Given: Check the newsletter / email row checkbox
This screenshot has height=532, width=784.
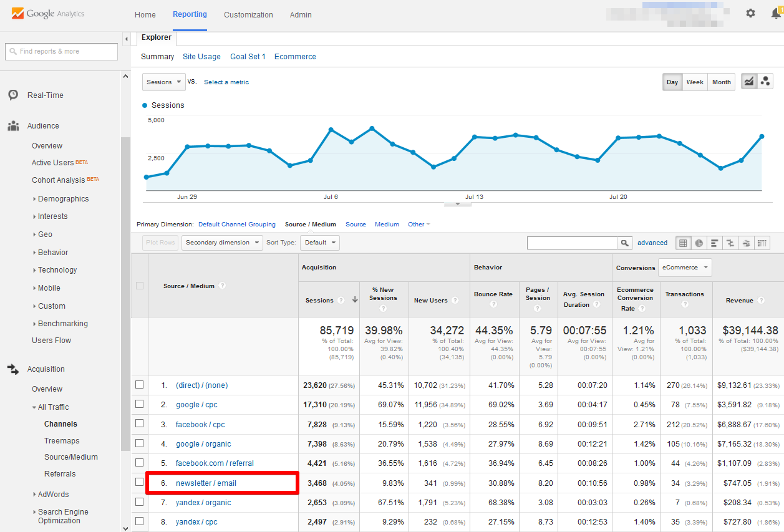Looking at the screenshot, I should 140,482.
